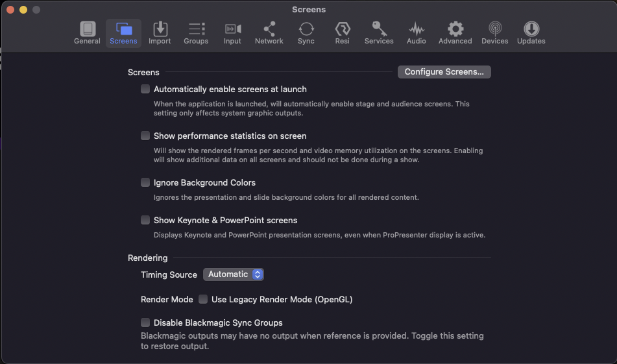This screenshot has height=364, width=617.
Task: Go to the Devices preferences
Action: click(x=494, y=33)
